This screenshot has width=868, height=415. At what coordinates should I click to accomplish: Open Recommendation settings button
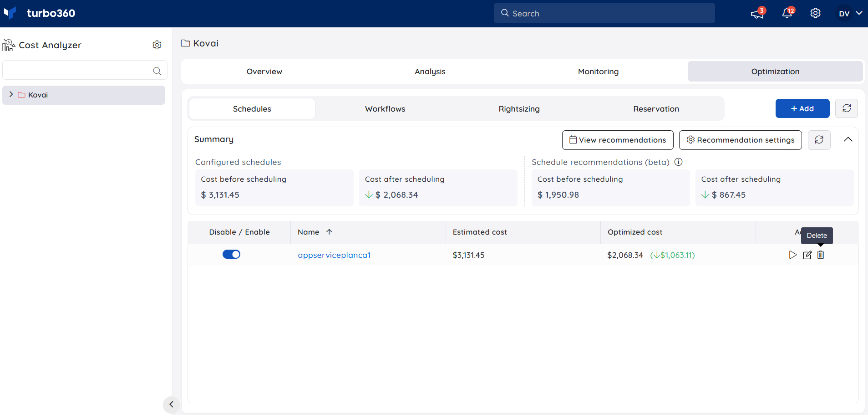741,140
